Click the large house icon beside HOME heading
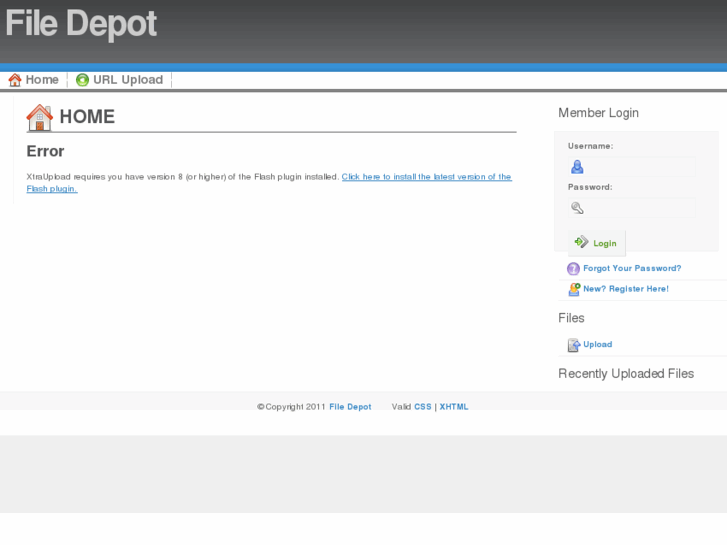The height and width of the screenshot is (545, 727). coord(39,117)
